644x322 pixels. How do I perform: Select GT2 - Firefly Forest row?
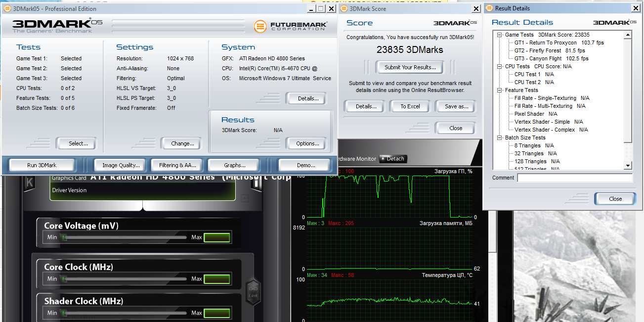click(x=550, y=50)
